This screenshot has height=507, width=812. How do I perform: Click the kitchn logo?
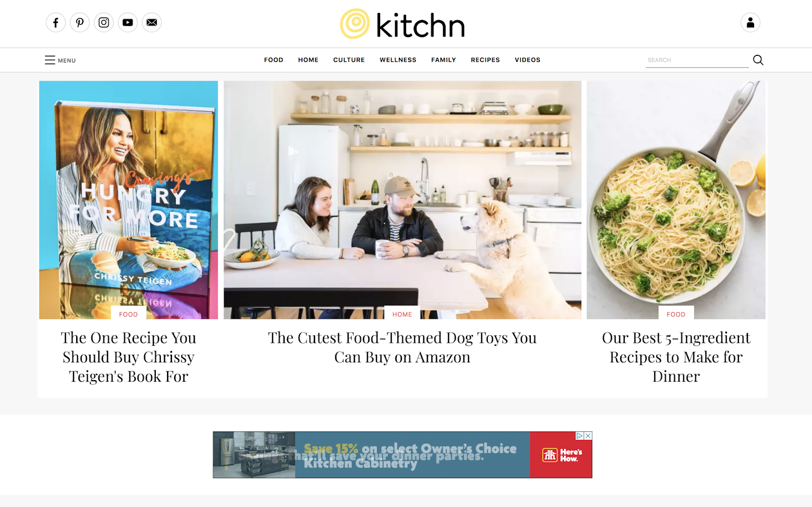click(402, 24)
